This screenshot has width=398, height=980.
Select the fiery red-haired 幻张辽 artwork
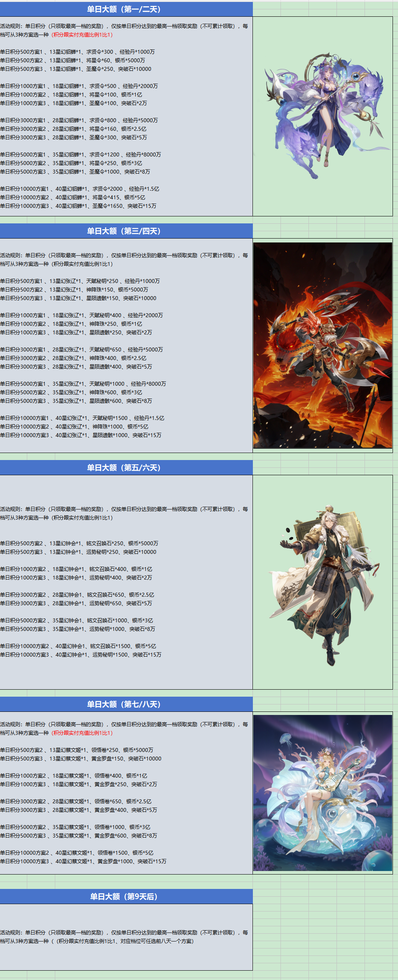coord(323,345)
